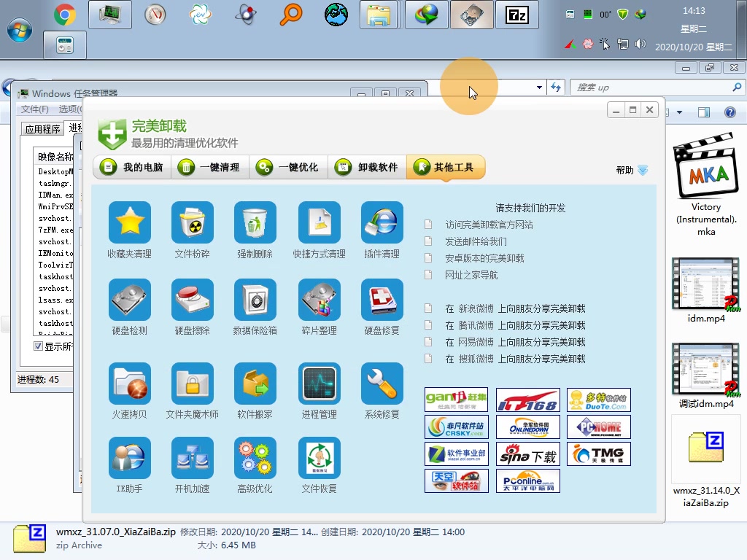
Task: Open the IDM icon in the taskbar
Action: click(x=426, y=15)
